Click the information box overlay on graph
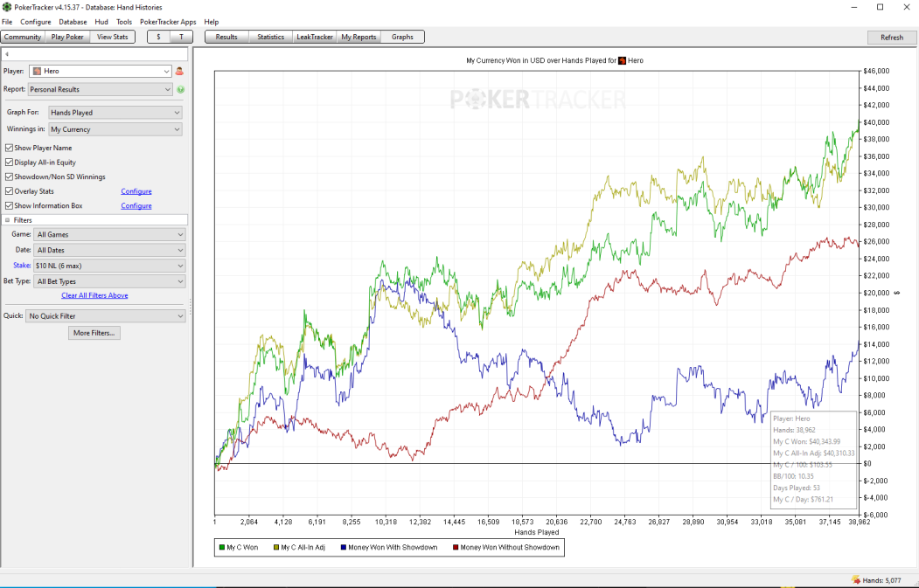 coord(813,460)
